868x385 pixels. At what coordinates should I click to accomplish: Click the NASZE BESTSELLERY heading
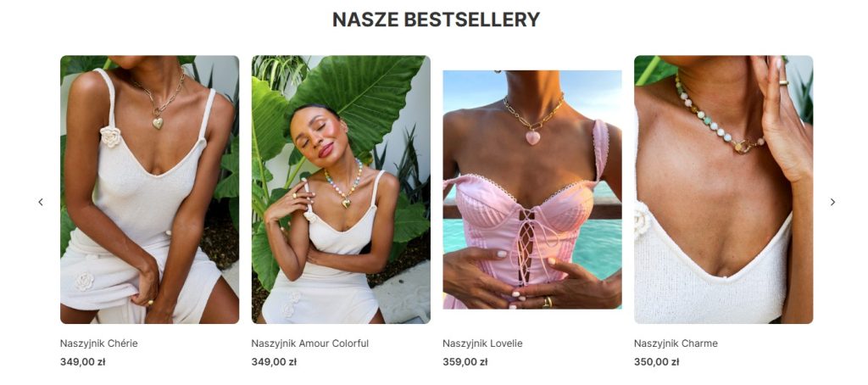(436, 20)
